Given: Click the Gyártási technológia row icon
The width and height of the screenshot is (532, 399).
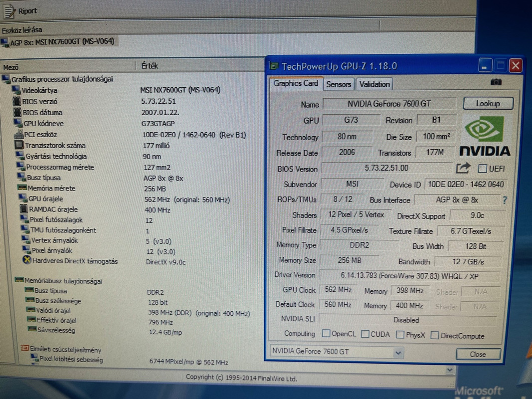Looking at the screenshot, I should tap(20, 156).
